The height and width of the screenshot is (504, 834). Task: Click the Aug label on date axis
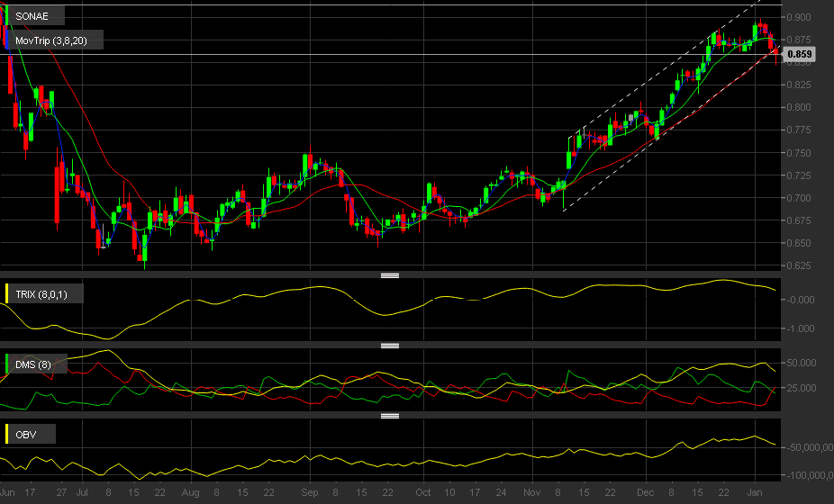pos(190,492)
